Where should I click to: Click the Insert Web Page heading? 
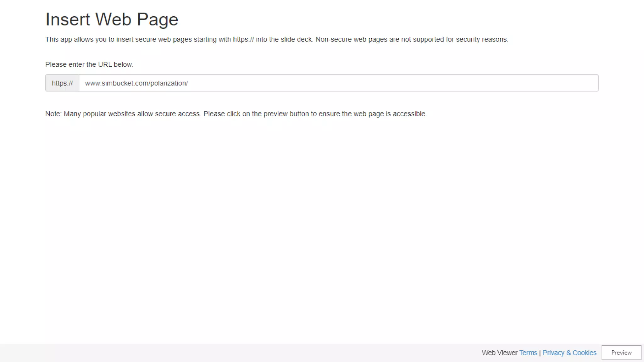(112, 19)
